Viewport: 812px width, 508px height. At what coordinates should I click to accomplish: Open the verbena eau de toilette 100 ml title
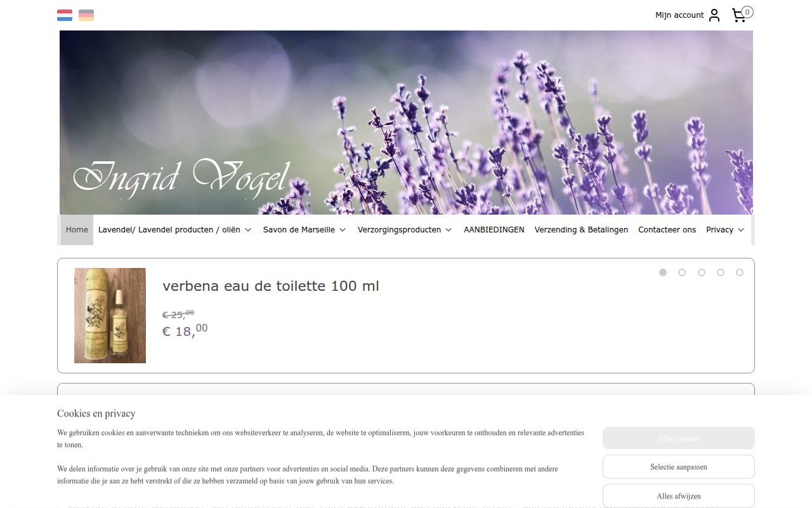[271, 286]
